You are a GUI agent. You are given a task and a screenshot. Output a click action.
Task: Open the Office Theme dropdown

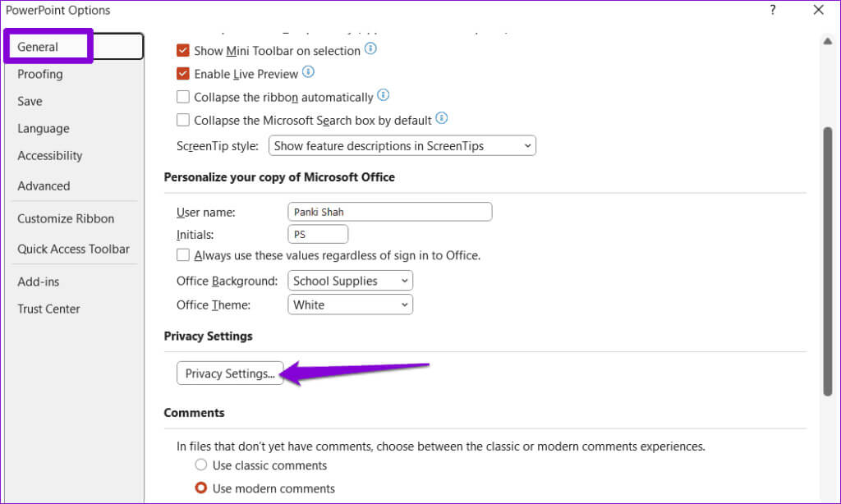pyautogui.click(x=351, y=305)
